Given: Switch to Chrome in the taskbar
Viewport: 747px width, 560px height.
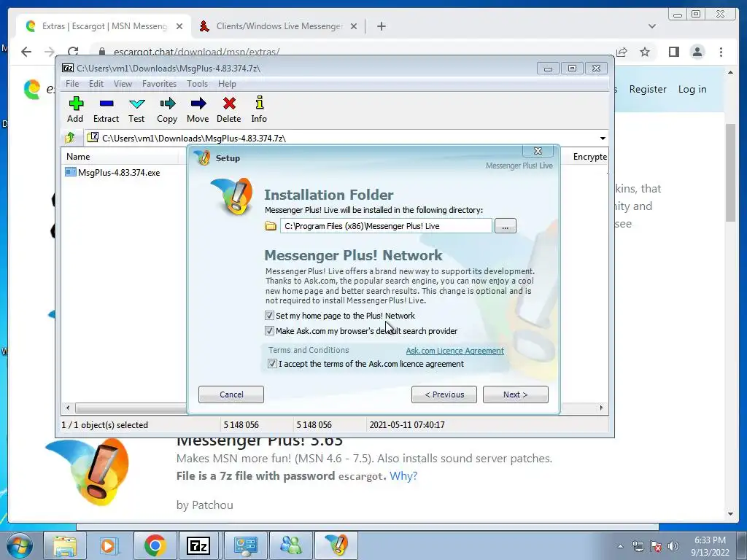Looking at the screenshot, I should click(x=155, y=545).
